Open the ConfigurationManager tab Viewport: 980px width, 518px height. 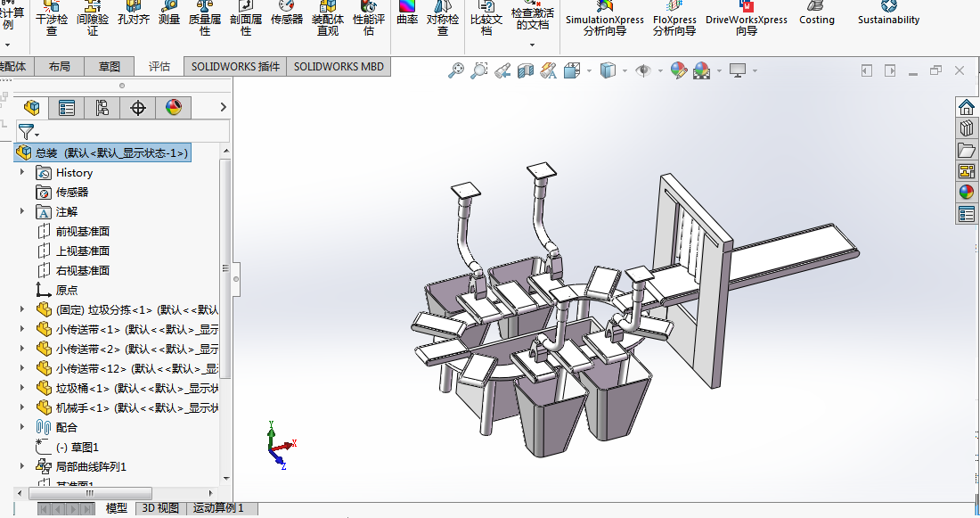tap(102, 108)
